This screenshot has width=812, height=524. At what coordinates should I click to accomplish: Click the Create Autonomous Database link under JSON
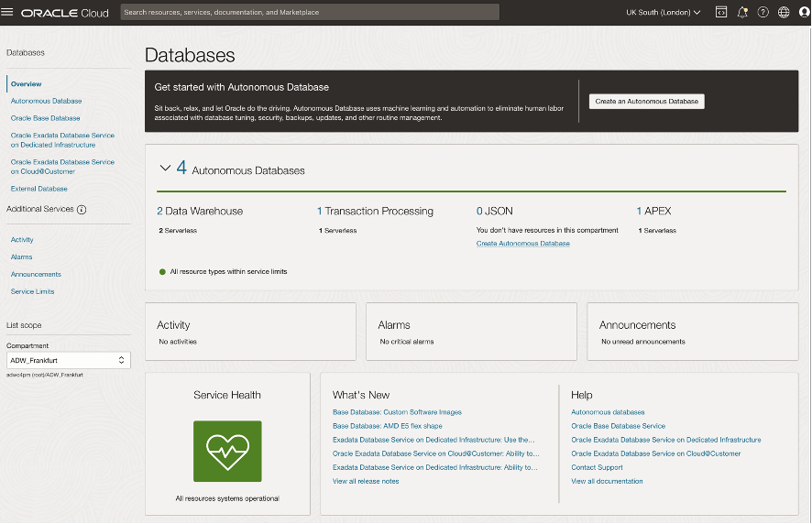pos(522,244)
